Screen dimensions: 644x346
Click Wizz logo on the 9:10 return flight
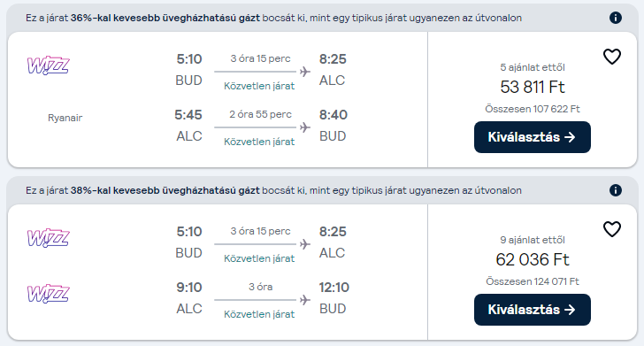(48, 294)
